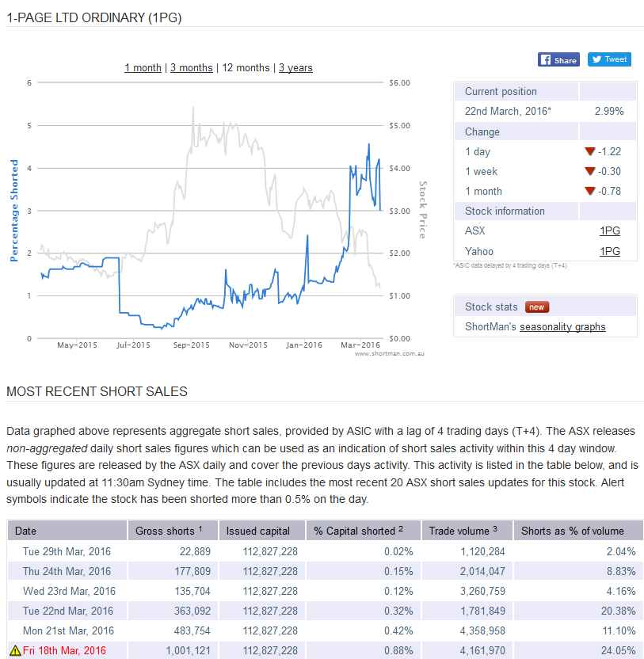Sort by Shorts as % of volume header
Image resolution: width=644 pixels, height=659 pixels.
click(578, 531)
